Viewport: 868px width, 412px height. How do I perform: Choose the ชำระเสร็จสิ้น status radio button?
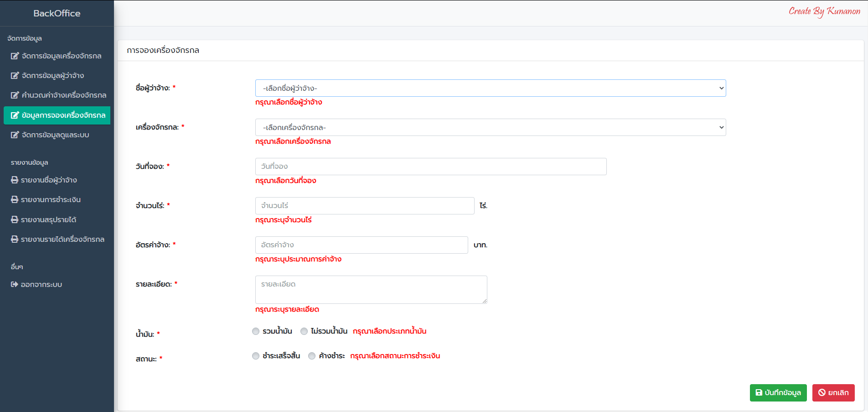pyautogui.click(x=256, y=356)
